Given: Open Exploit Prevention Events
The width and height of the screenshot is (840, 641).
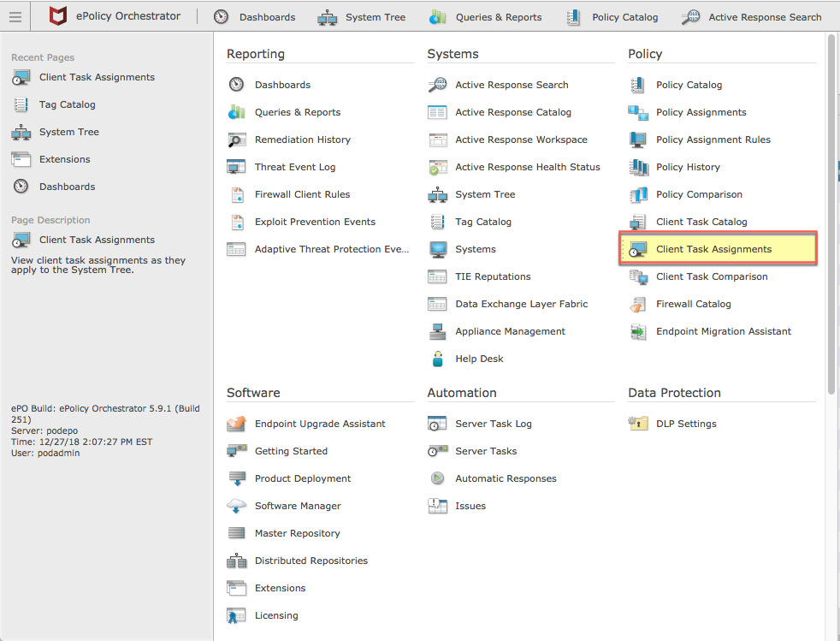Looking at the screenshot, I should (315, 222).
